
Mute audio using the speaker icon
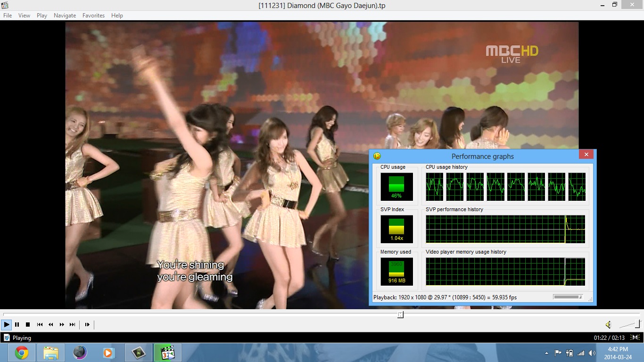coord(608,324)
